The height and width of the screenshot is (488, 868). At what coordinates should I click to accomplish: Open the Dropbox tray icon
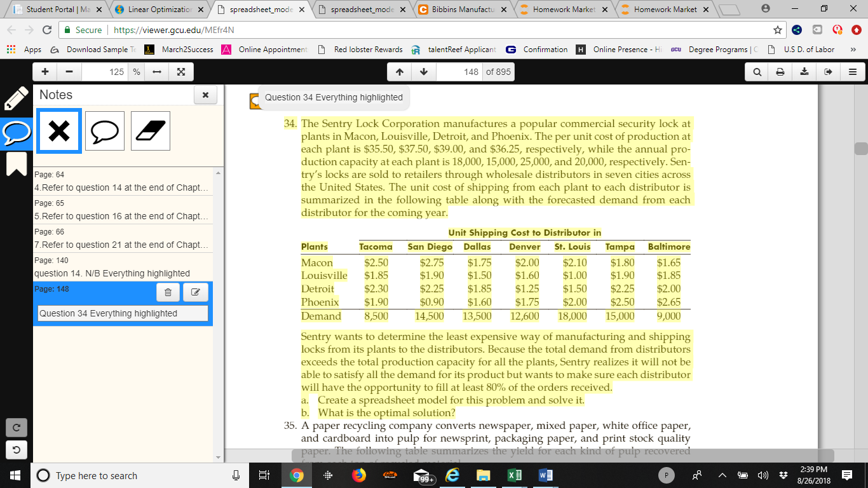[x=783, y=475]
